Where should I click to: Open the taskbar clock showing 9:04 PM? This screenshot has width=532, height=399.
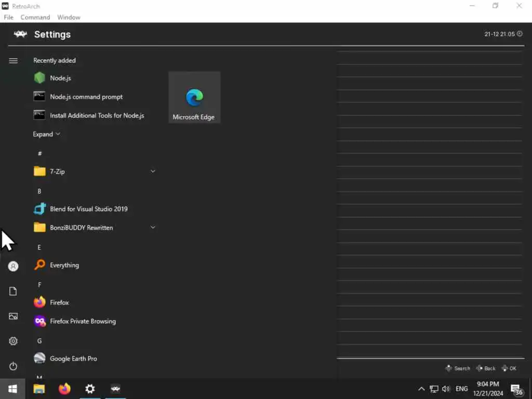click(x=488, y=389)
